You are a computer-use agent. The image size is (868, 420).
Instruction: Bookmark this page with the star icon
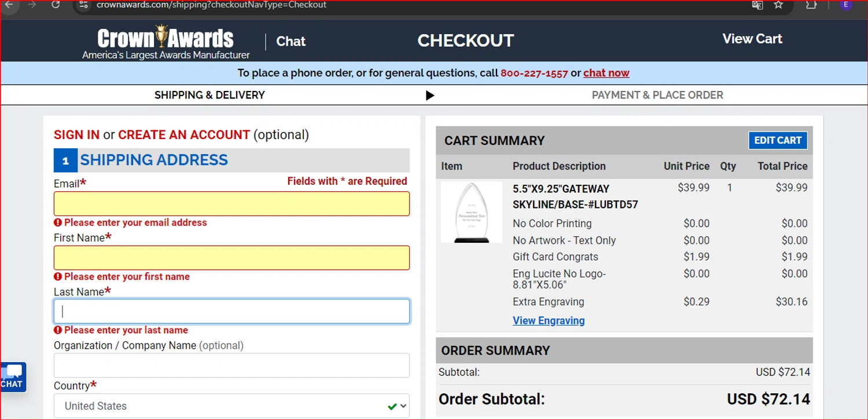[x=778, y=5]
